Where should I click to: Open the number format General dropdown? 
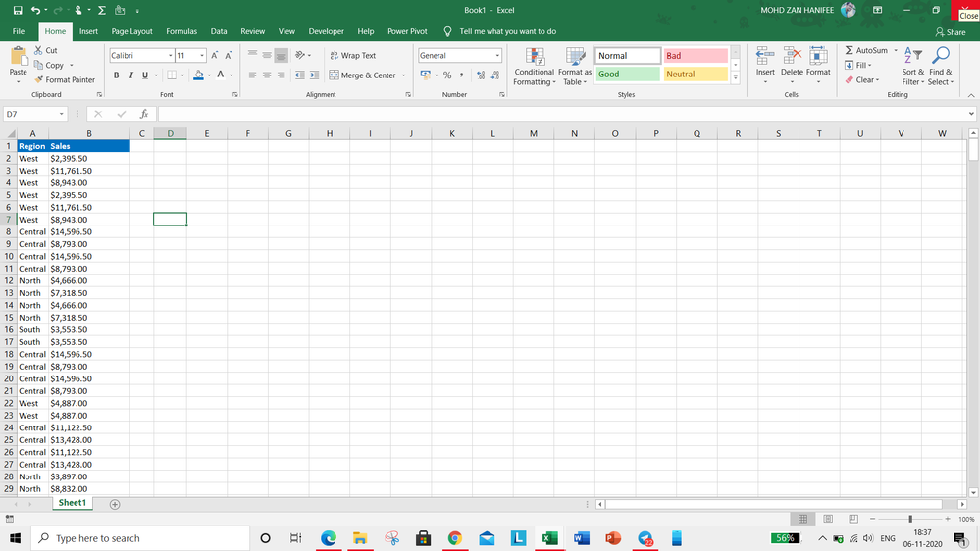click(497, 56)
